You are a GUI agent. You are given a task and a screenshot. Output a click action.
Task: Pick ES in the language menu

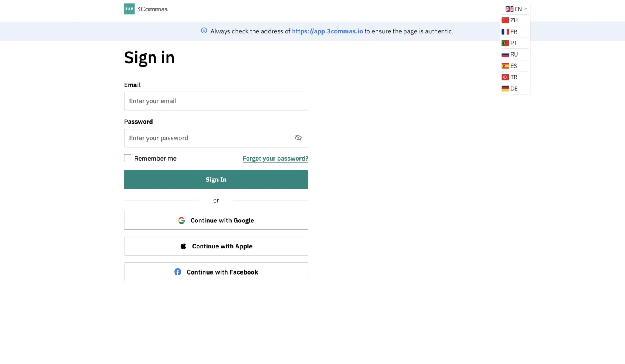pyautogui.click(x=515, y=66)
